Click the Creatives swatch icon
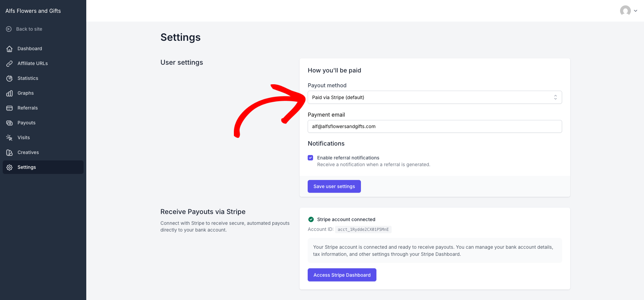Viewport: 644px width, 300px height. click(9, 152)
